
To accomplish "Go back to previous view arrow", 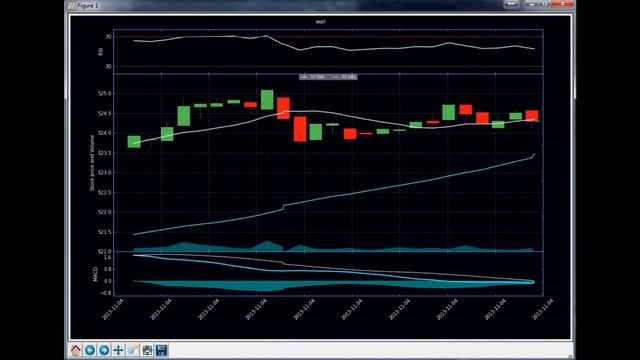I will 90,350.
